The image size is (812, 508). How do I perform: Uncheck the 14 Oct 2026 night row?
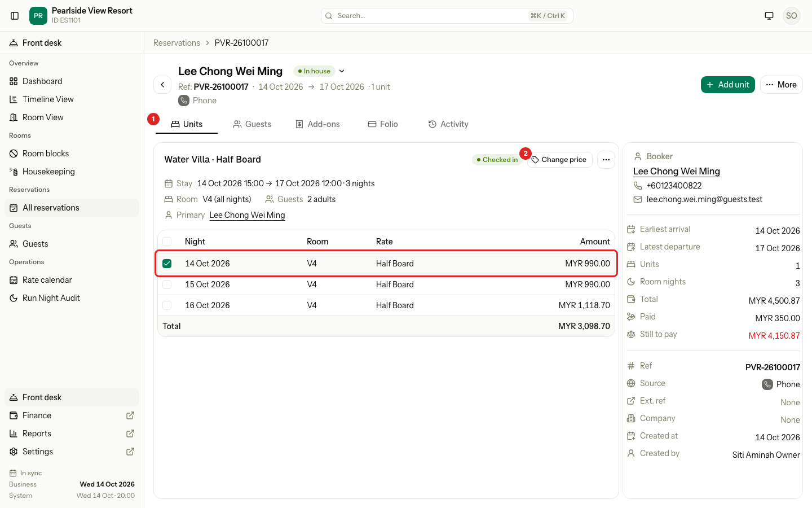click(167, 264)
